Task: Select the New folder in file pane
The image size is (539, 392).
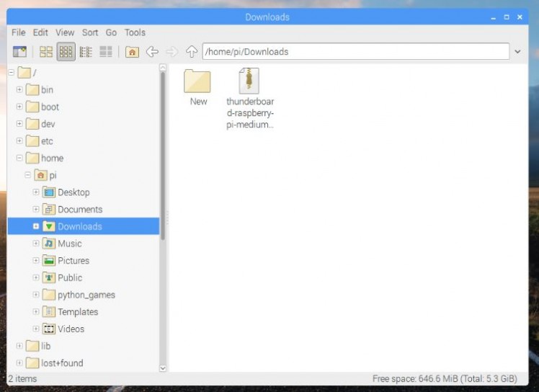Action: 197,87
